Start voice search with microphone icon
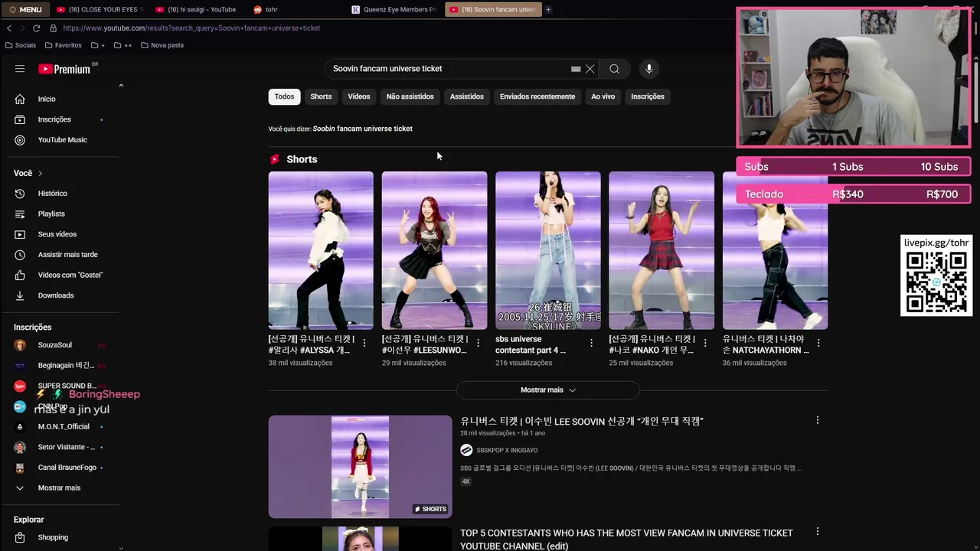 click(x=648, y=69)
